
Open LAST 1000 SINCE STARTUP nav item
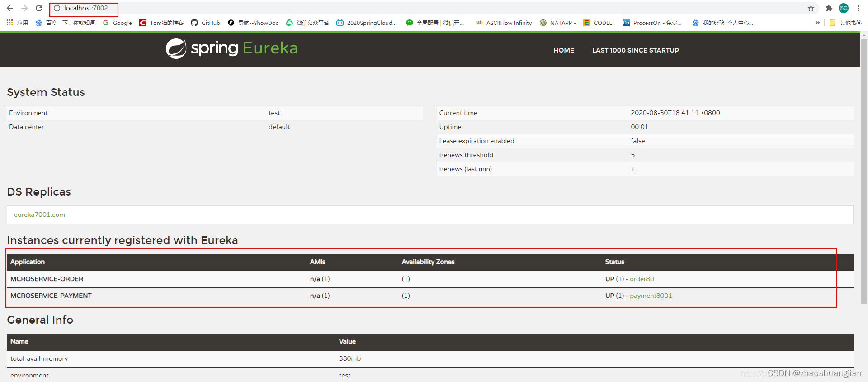pyautogui.click(x=636, y=50)
